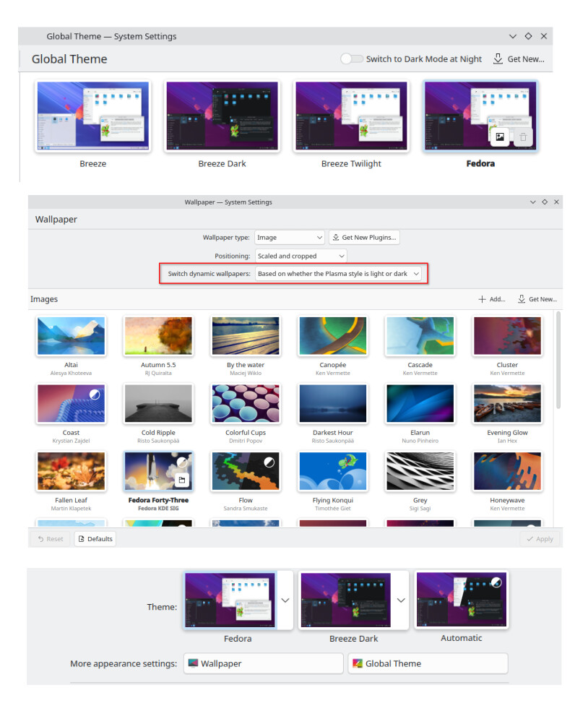The height and width of the screenshot is (711, 588).
Task: Open the Switch dynamic wallpapers dropdown
Action: (339, 274)
